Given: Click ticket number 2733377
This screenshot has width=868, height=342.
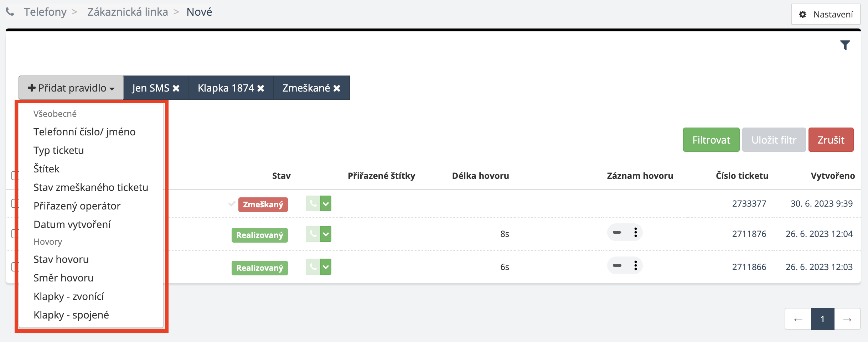Looking at the screenshot, I should [749, 203].
